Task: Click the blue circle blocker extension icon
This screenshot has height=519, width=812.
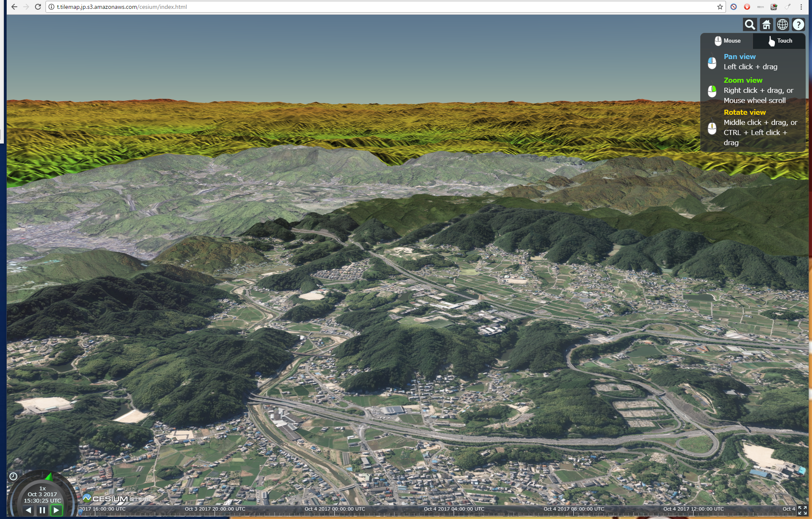Action: click(734, 7)
